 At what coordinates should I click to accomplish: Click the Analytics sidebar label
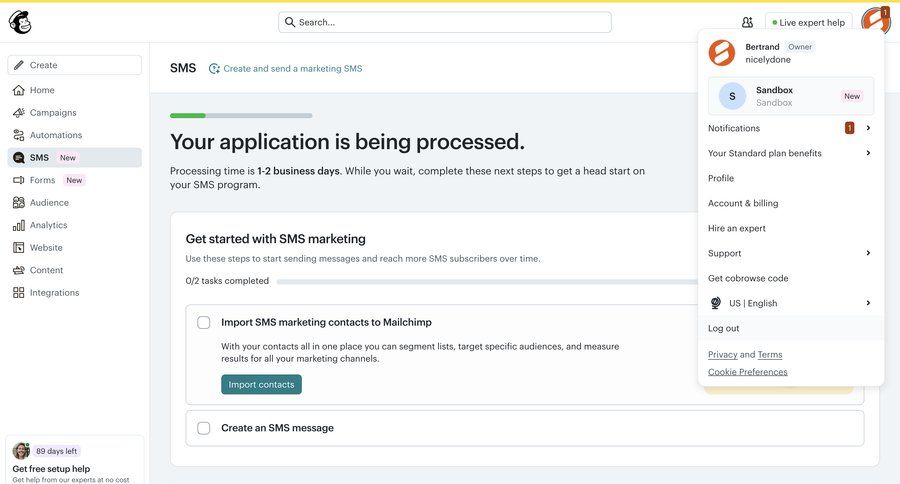pos(48,225)
